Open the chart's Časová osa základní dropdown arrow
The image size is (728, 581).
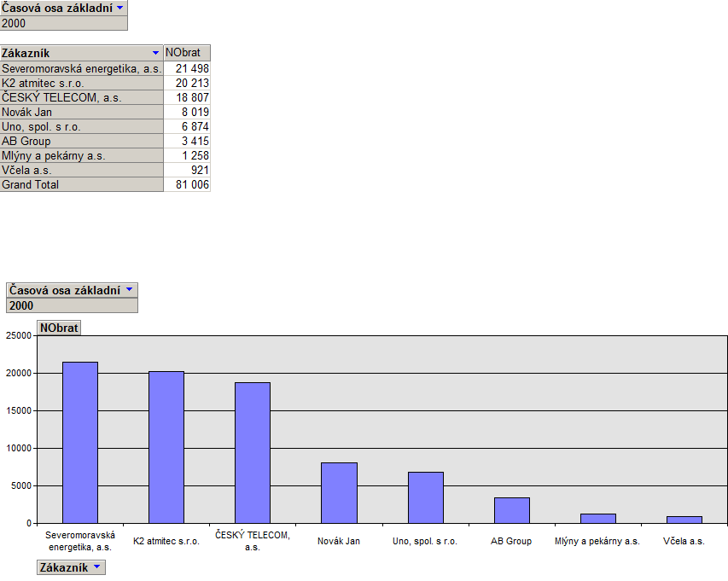pos(129,289)
